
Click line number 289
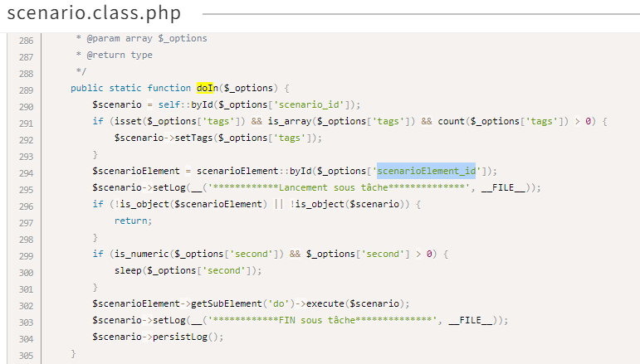(x=26, y=90)
